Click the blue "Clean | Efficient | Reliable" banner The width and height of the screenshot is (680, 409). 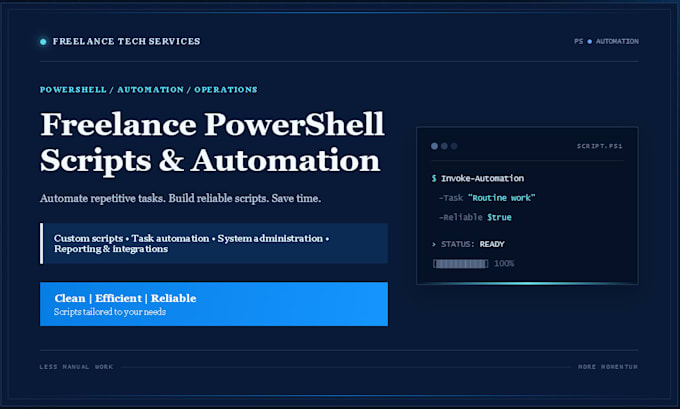coord(214,304)
